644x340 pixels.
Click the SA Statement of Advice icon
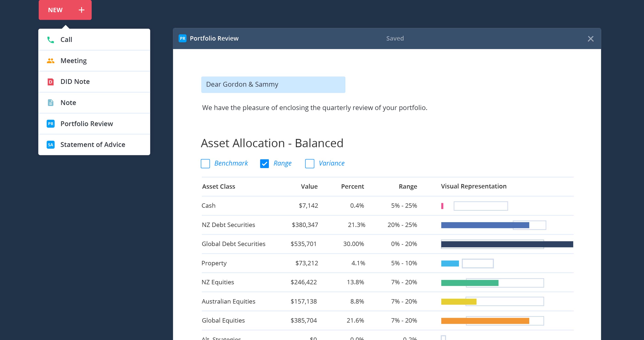tap(51, 145)
